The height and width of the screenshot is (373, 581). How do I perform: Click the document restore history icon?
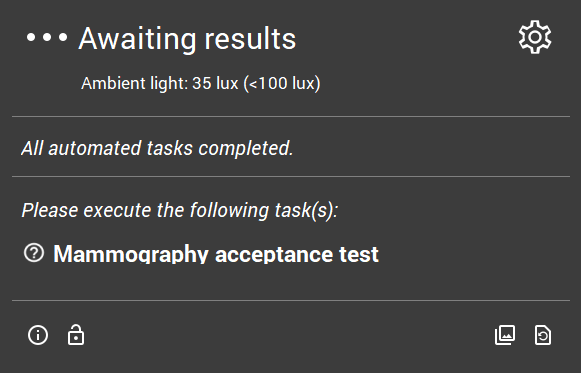(x=543, y=335)
